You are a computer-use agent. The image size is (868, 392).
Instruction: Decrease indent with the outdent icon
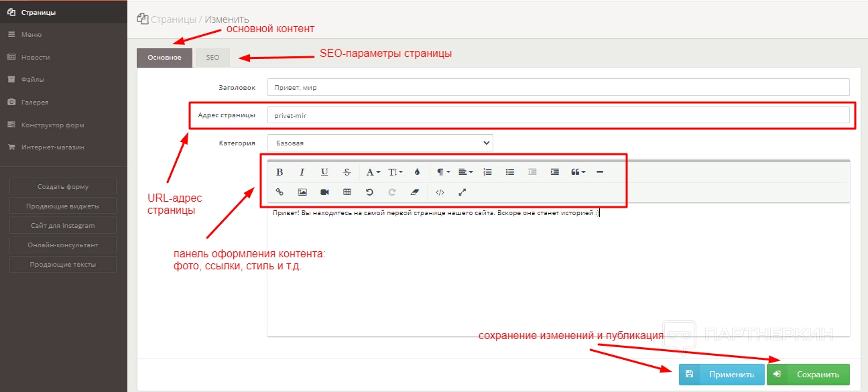[532, 172]
